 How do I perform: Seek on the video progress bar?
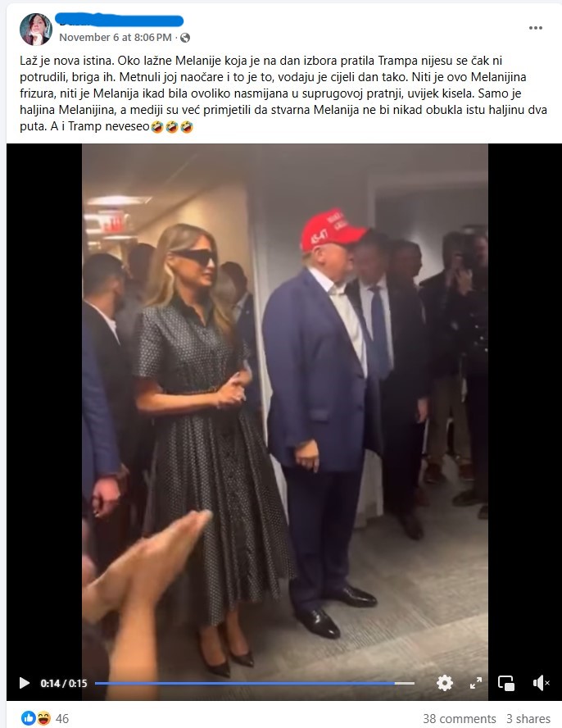coord(254,683)
